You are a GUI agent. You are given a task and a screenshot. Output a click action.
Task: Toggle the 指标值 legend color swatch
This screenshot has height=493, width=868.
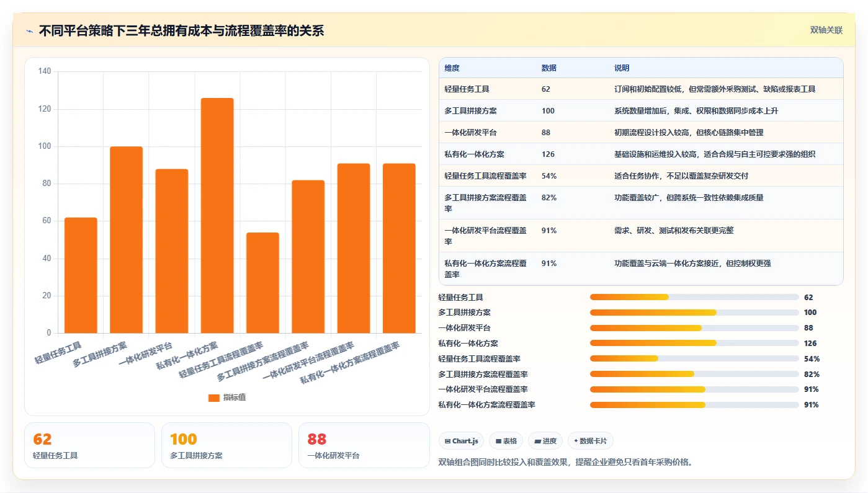[214, 398]
